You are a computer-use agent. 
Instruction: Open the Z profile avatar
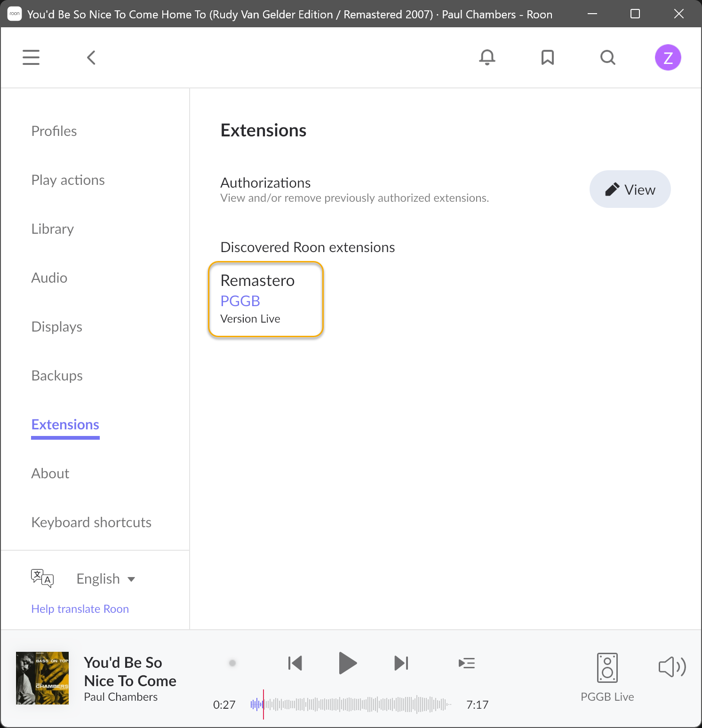click(668, 57)
